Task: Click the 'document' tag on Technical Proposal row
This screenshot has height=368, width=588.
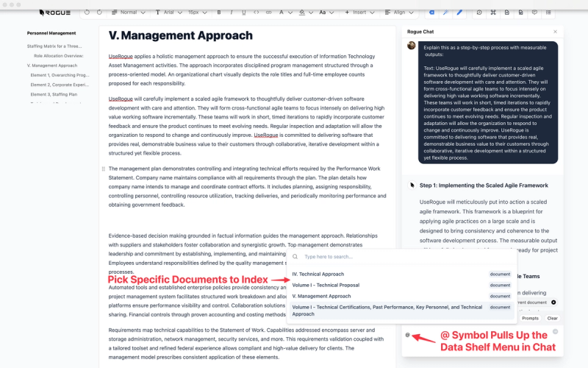Action: tap(500, 285)
